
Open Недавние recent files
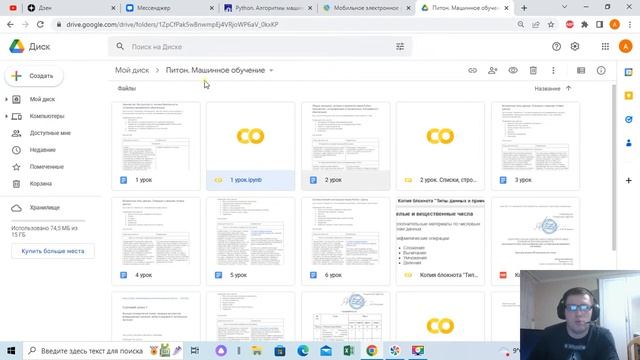[x=42, y=150]
